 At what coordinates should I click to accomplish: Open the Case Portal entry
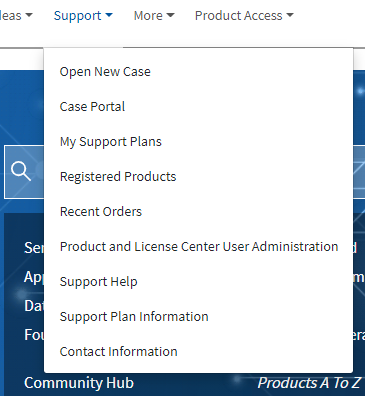(92, 107)
